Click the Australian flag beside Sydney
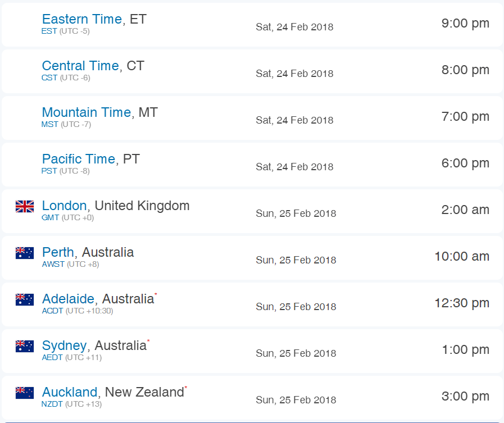This screenshot has height=423, width=504. (25, 346)
